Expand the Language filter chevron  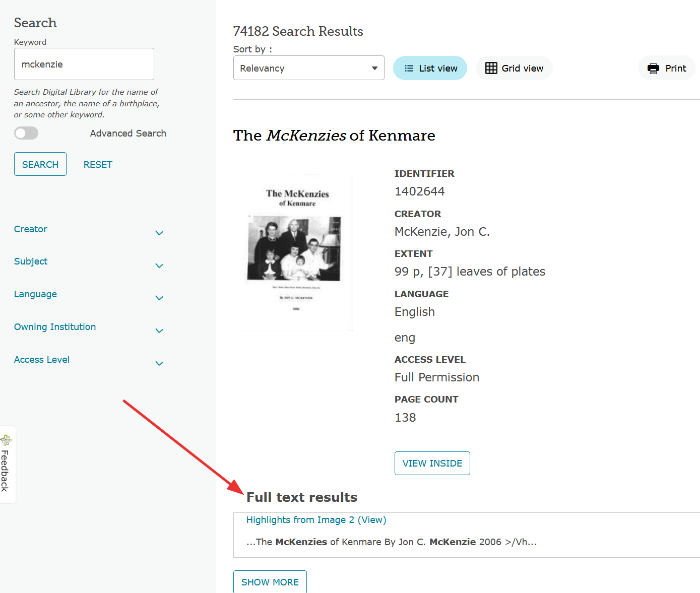159,298
